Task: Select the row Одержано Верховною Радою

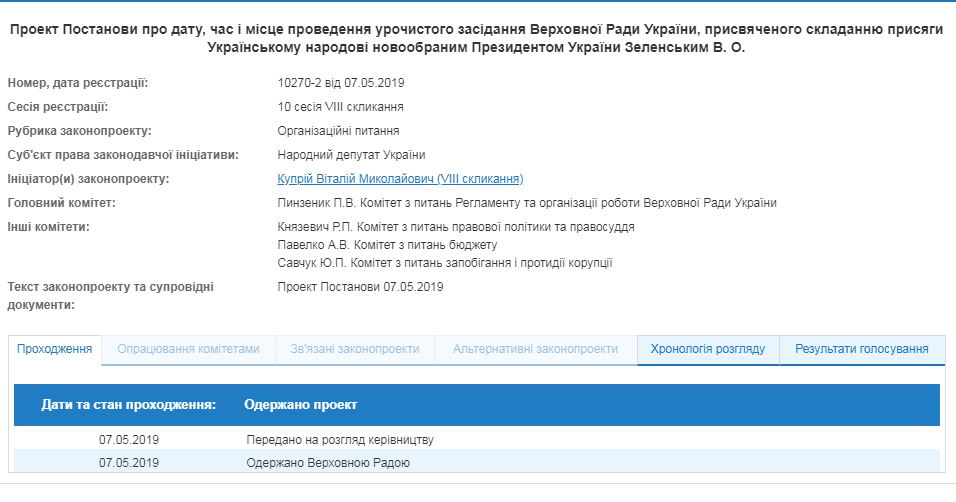Action: (x=328, y=462)
